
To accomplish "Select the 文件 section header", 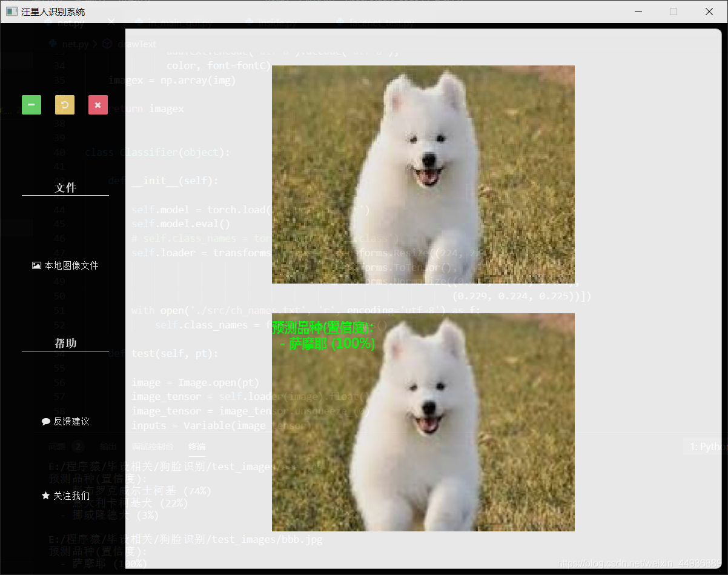I will (x=65, y=188).
